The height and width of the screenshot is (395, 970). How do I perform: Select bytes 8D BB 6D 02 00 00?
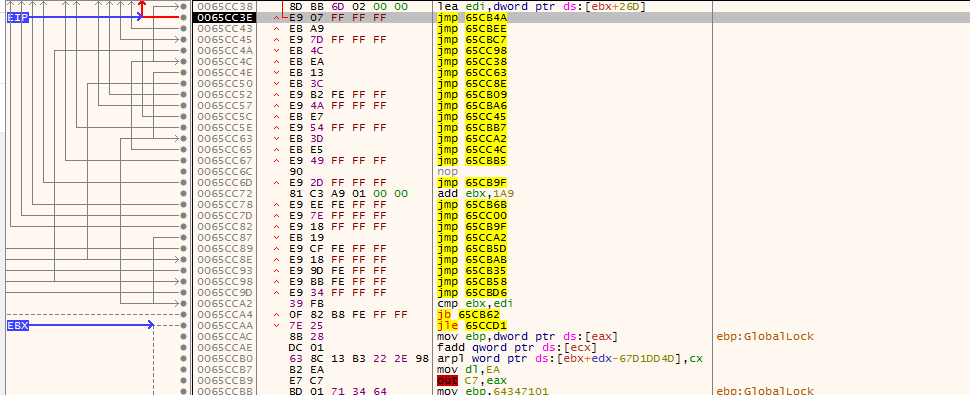point(348,6)
